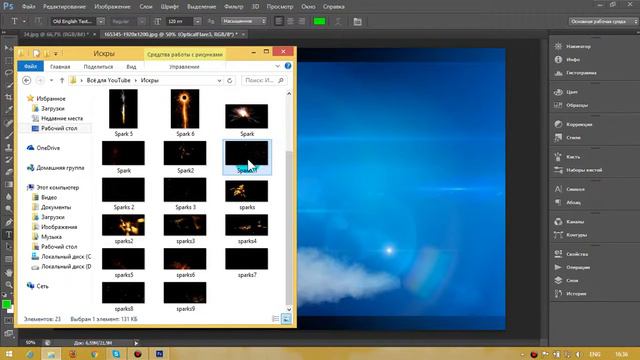Click 'Всё для YouTube' breadcrumb
Image resolution: width=640 pixels, height=360 pixels.
108,80
